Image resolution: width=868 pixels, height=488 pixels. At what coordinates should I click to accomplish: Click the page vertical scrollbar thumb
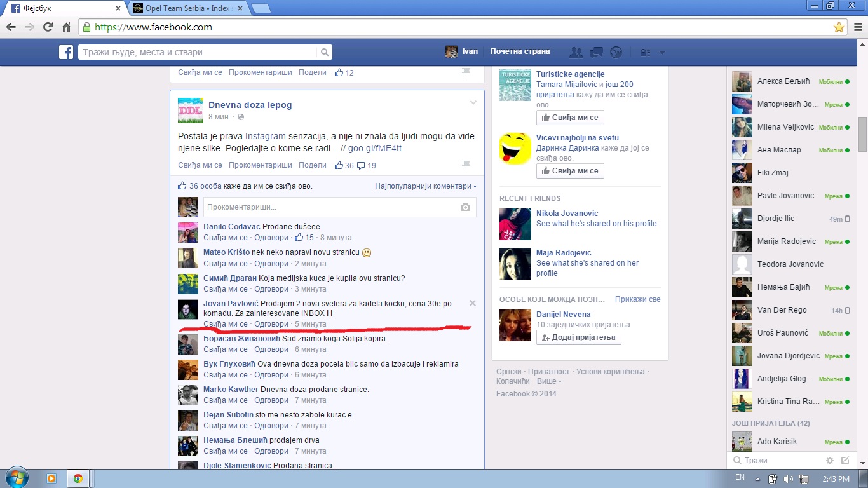point(862,134)
